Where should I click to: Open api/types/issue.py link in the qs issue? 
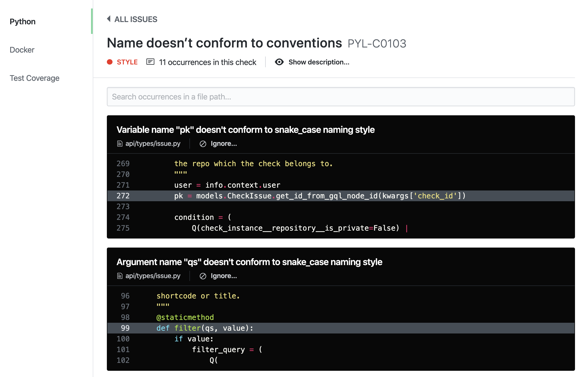coord(153,276)
